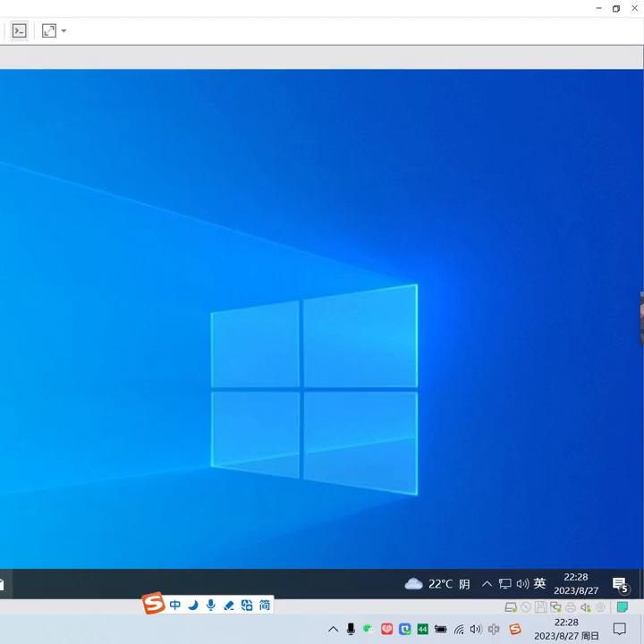Open the VMware console view button

20,30
